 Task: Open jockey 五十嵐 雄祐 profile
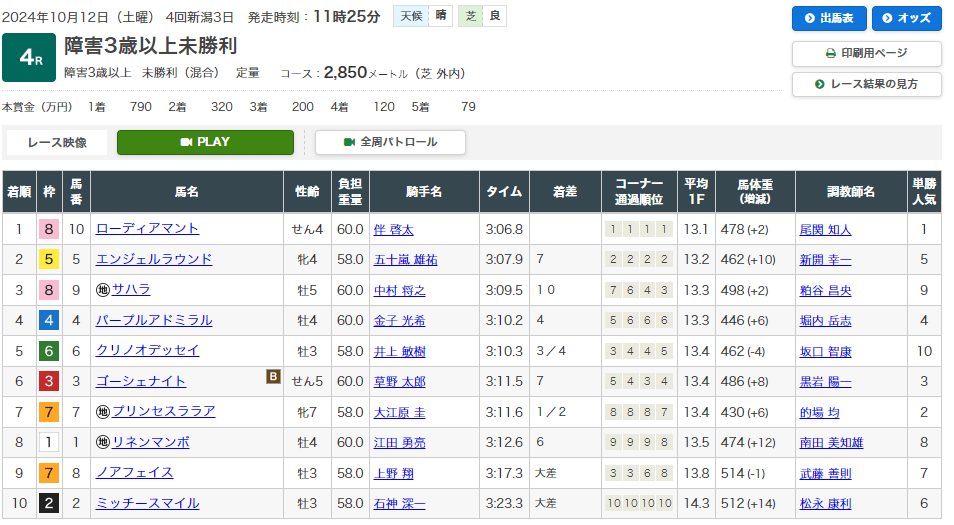tap(405, 260)
